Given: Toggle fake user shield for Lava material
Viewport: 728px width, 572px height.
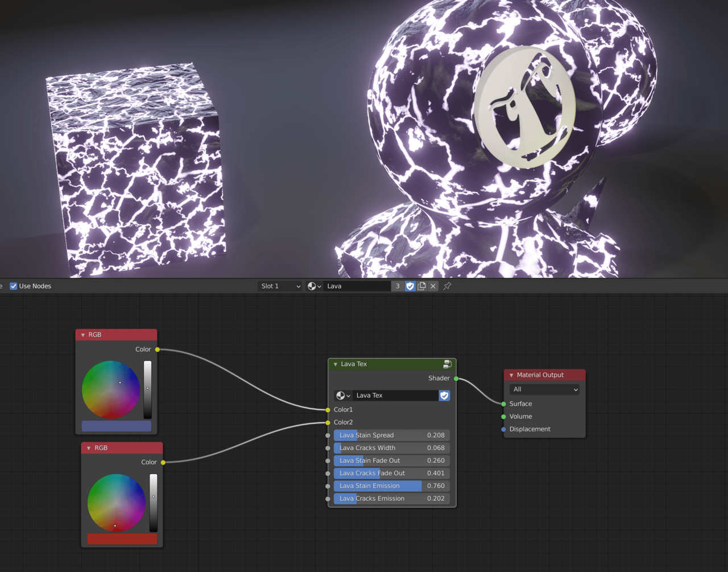Looking at the screenshot, I should click(x=410, y=286).
